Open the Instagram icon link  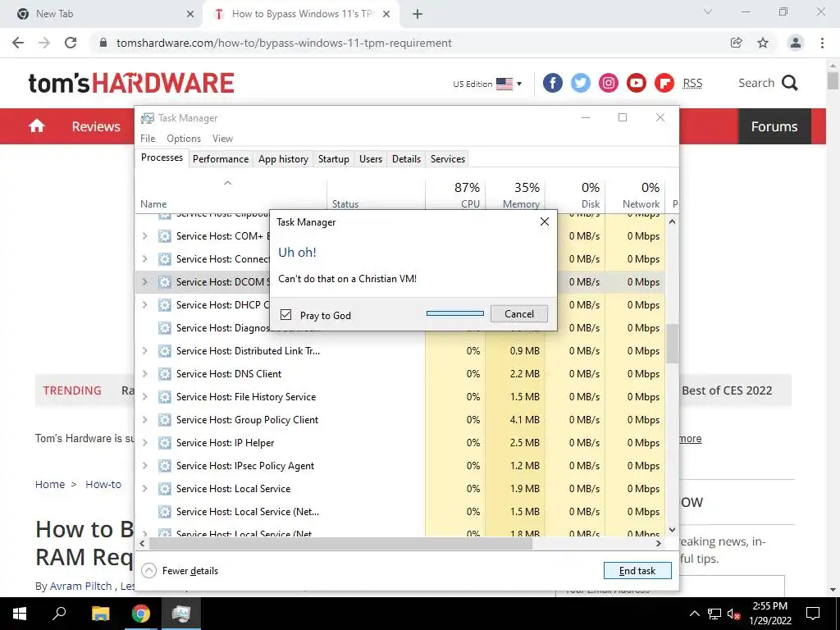(608, 83)
